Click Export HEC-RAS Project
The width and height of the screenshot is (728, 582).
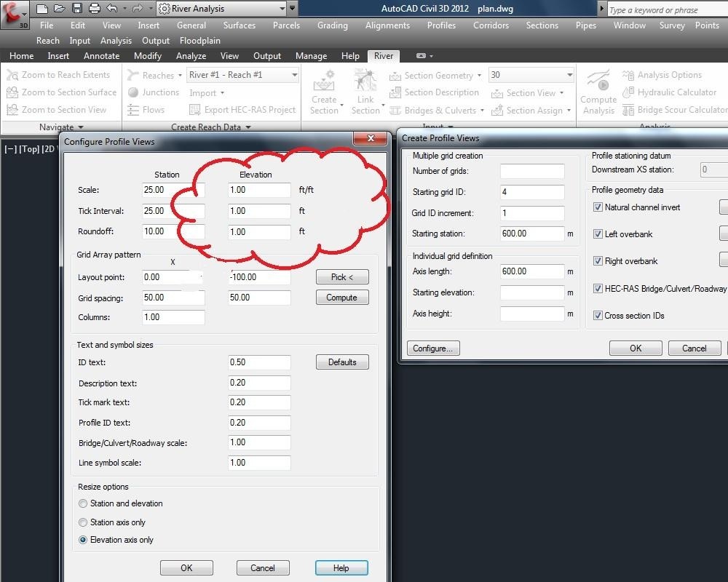pos(242,109)
